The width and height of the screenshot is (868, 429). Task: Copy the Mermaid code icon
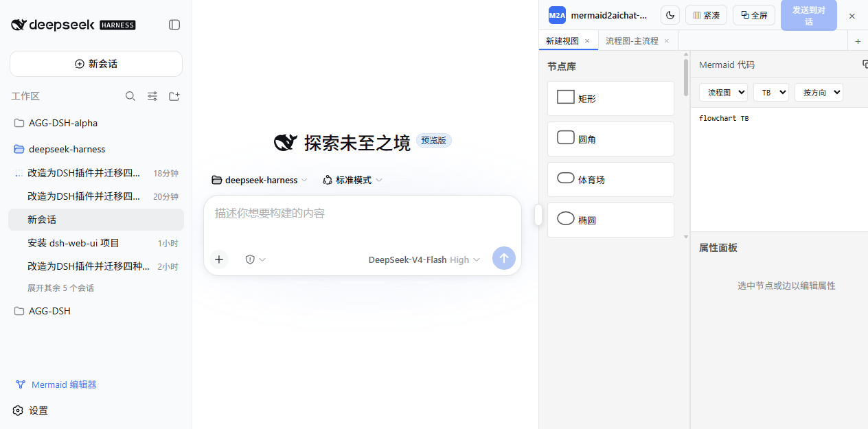(x=865, y=64)
